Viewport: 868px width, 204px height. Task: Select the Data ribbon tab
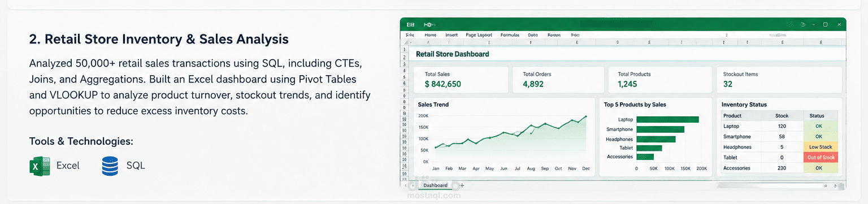[x=533, y=35]
